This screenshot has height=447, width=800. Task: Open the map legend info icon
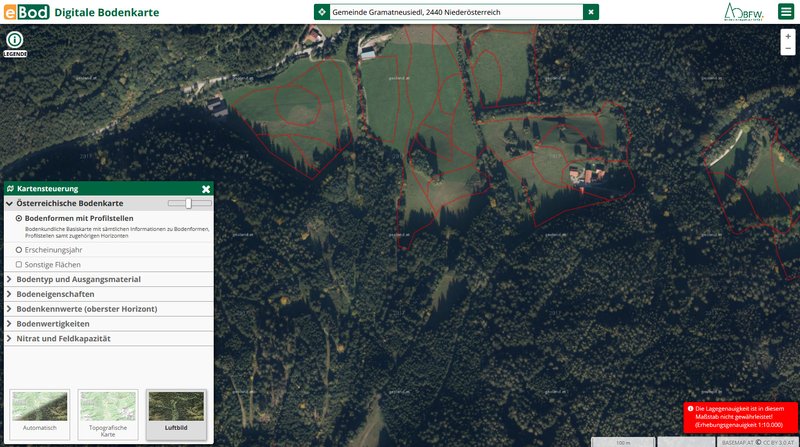coord(14,40)
